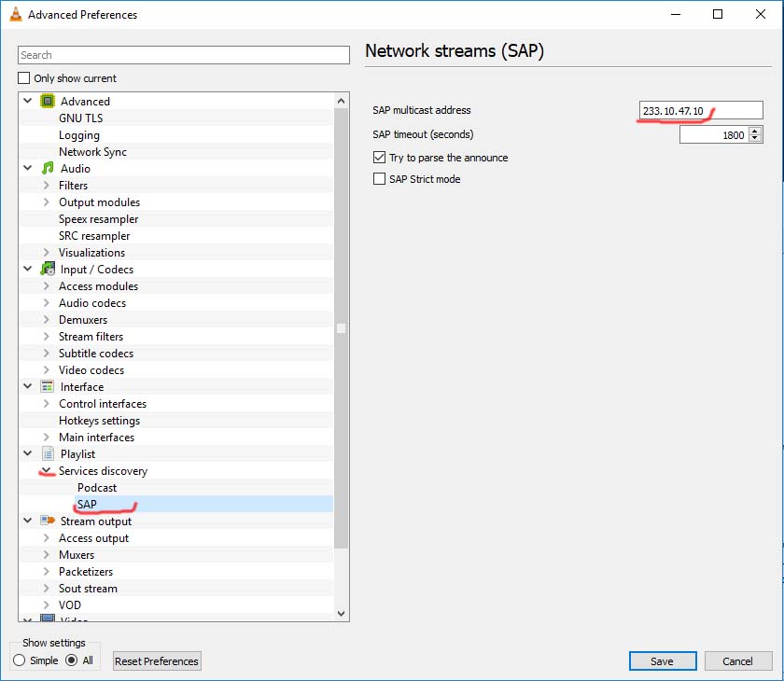Viewport: 784px width, 681px height.
Task: Enable the Only show current checkbox
Action: (x=23, y=78)
